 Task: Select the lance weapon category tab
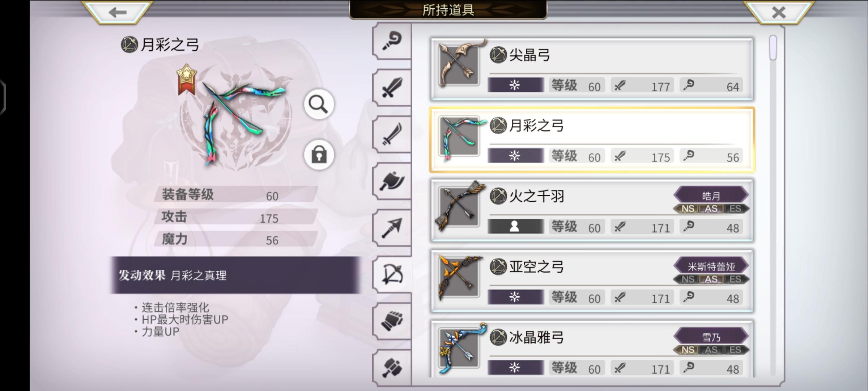pos(392,228)
